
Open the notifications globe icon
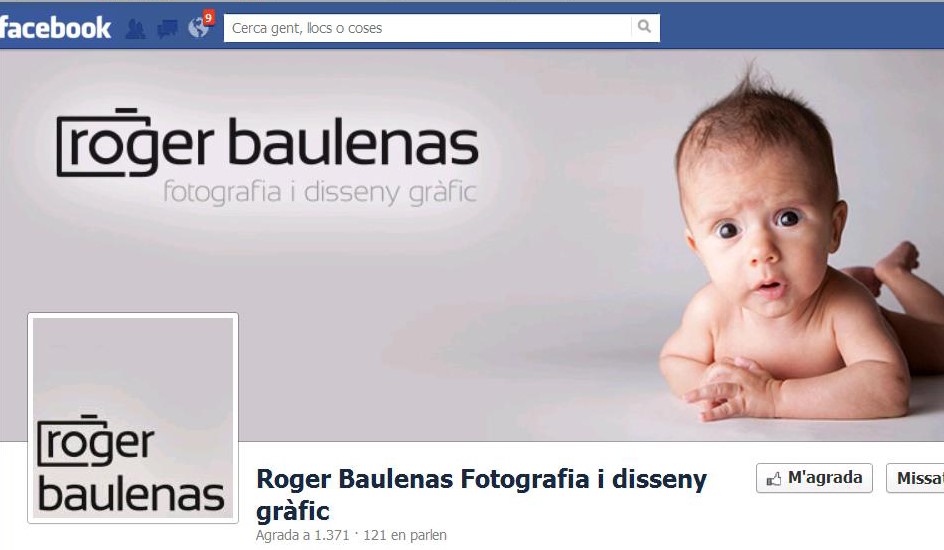click(198, 28)
